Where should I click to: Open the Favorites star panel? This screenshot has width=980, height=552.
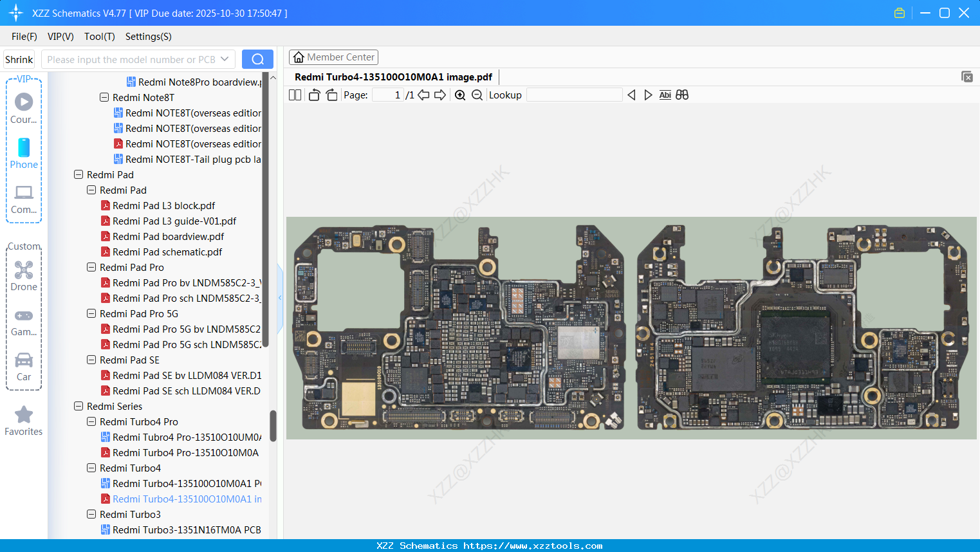[x=23, y=419]
